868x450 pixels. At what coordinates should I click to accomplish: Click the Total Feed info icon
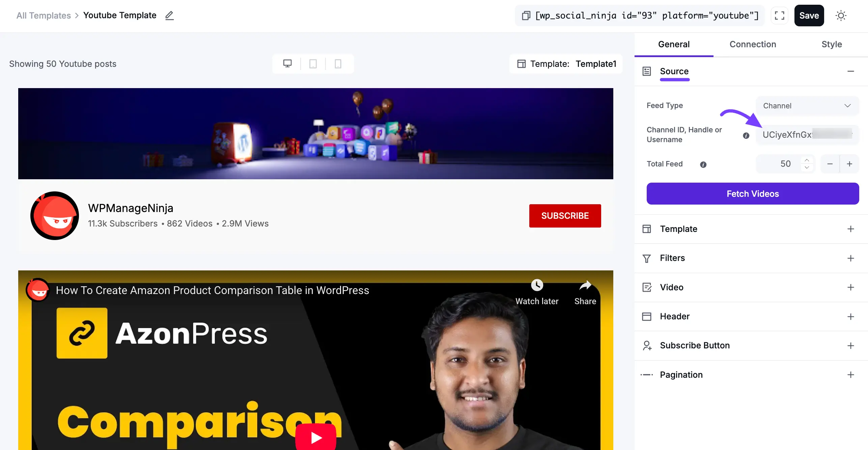703,164
